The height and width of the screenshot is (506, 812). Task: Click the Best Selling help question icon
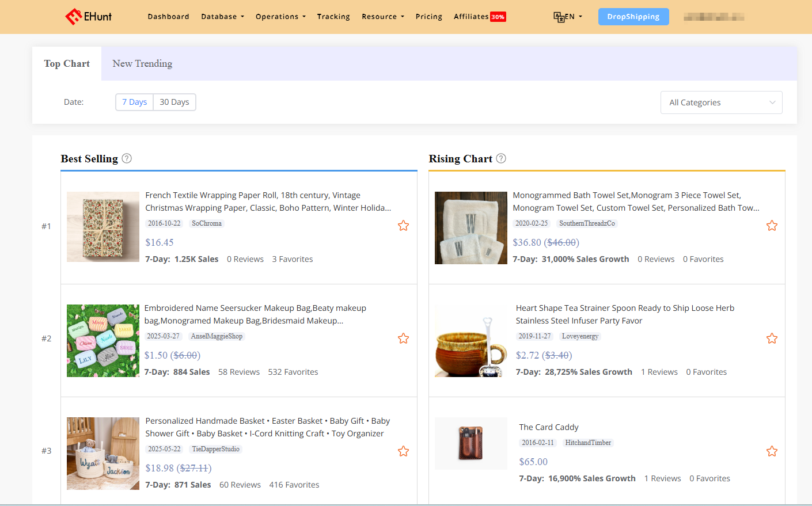coord(127,158)
